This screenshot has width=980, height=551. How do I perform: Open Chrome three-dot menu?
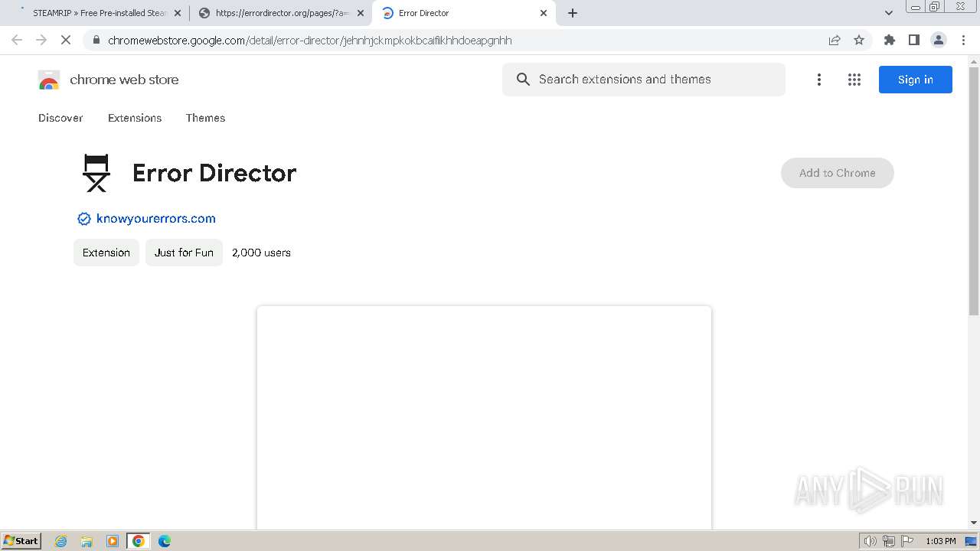[x=964, y=40]
